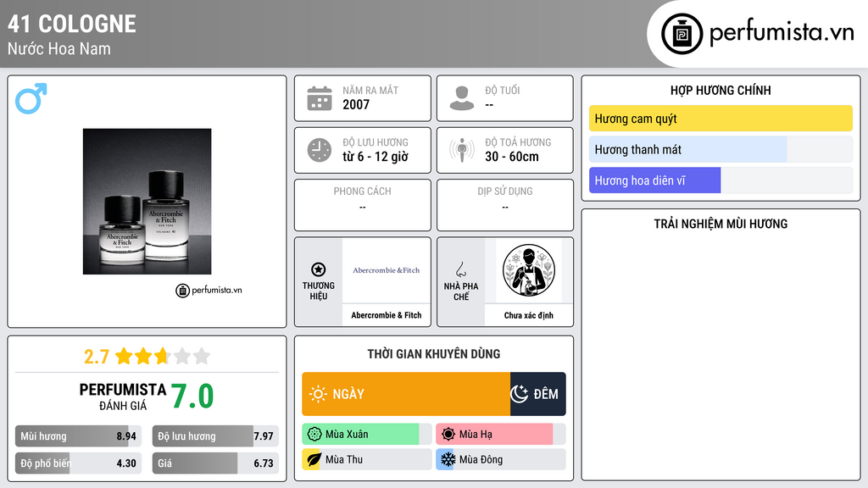Image resolution: width=868 pixels, height=488 pixels.
Task: Click the Nước Hoa Nam subtitle
Action: [59, 48]
